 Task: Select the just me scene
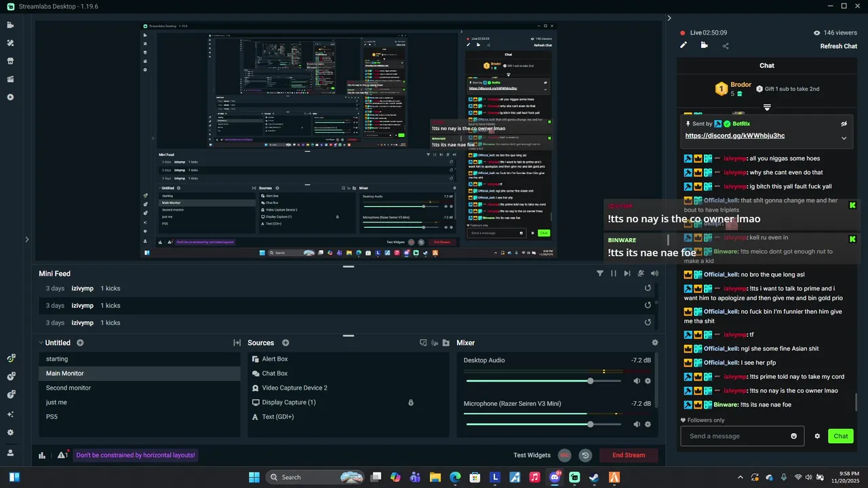[x=139, y=403]
